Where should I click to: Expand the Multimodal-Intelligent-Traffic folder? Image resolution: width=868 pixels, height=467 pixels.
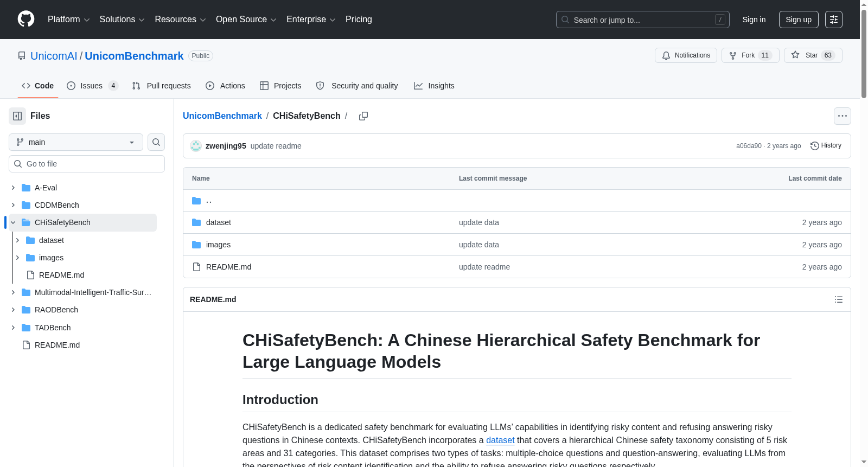tap(13, 292)
